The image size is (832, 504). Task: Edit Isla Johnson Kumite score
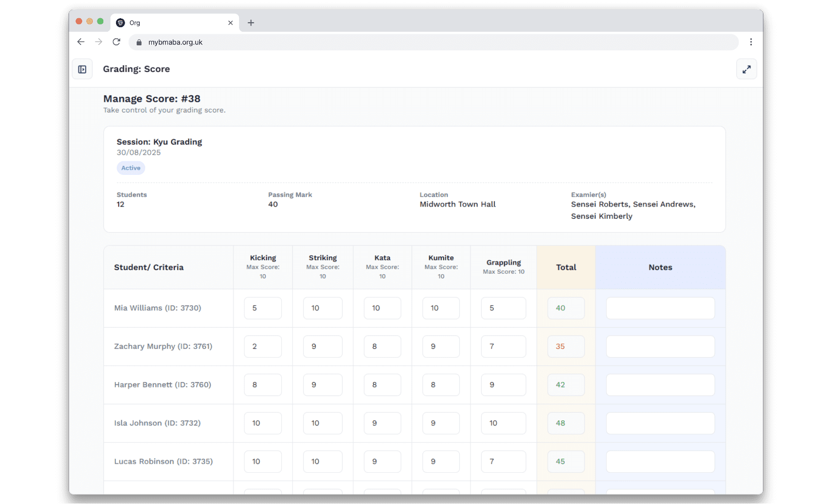tap(441, 423)
